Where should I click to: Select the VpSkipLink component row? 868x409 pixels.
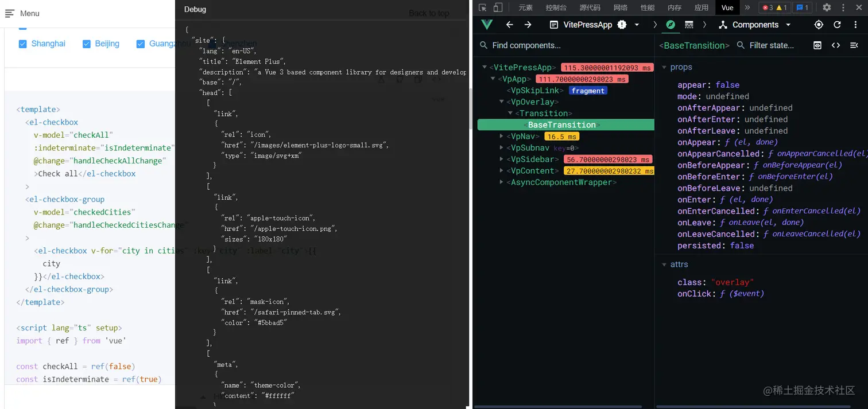(x=566, y=91)
